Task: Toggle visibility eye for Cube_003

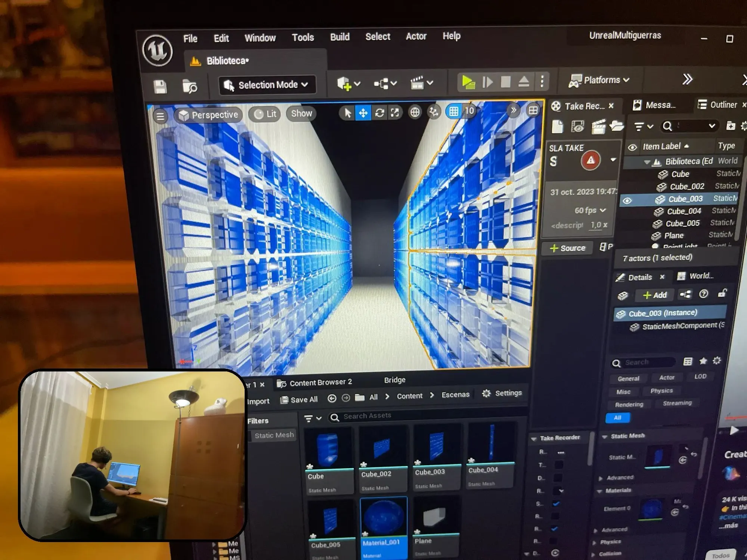Action: pos(627,200)
